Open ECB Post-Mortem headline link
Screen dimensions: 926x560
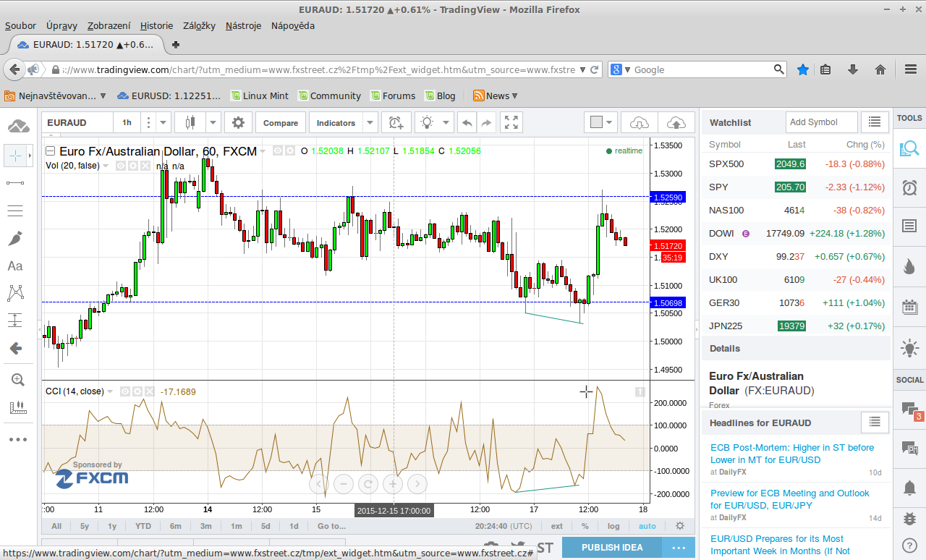click(x=792, y=454)
